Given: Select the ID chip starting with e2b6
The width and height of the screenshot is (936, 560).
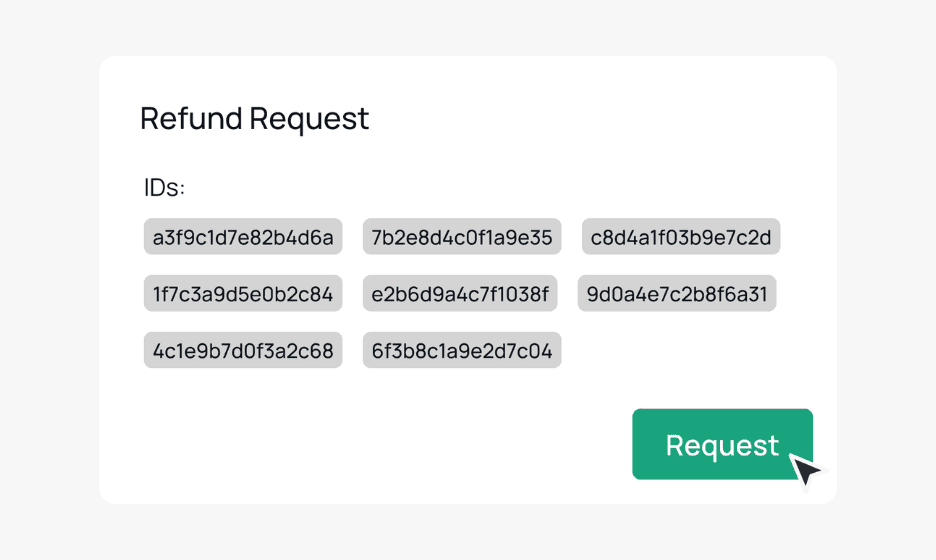Looking at the screenshot, I should click(x=462, y=294).
